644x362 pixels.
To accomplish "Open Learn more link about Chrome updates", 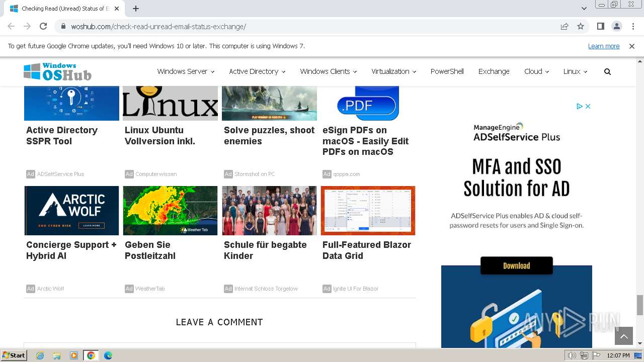I will [x=604, y=46].
